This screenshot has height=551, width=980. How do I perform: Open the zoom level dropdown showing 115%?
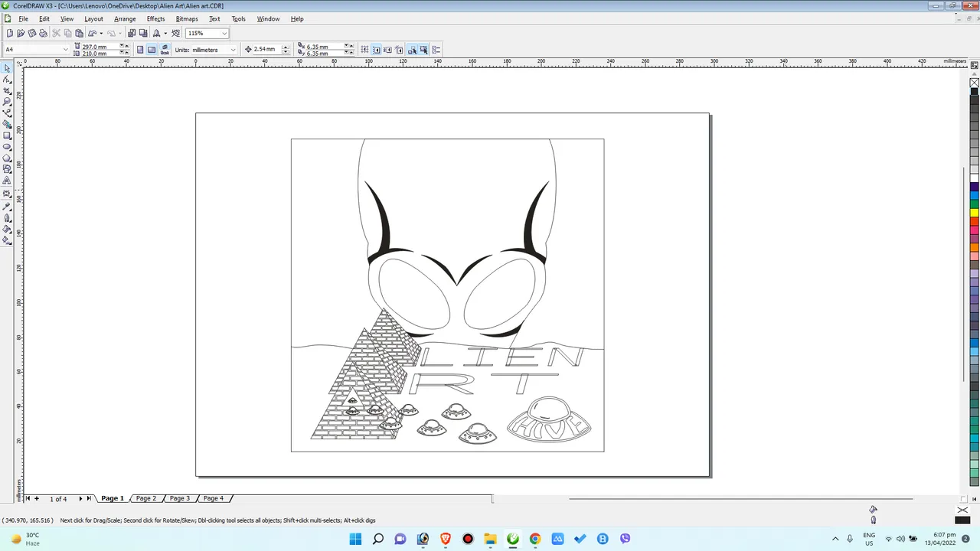[x=224, y=34]
